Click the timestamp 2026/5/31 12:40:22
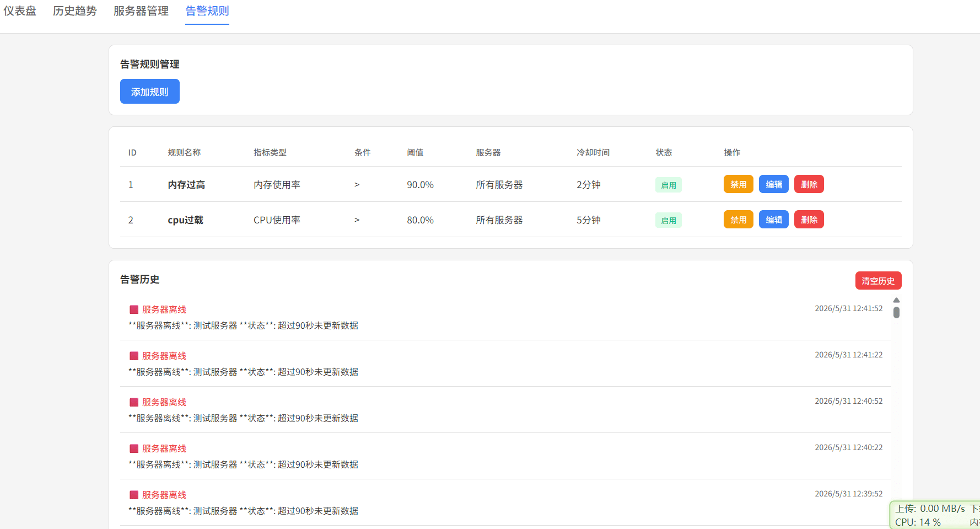Screen dimensions: 980x529 tap(849, 448)
